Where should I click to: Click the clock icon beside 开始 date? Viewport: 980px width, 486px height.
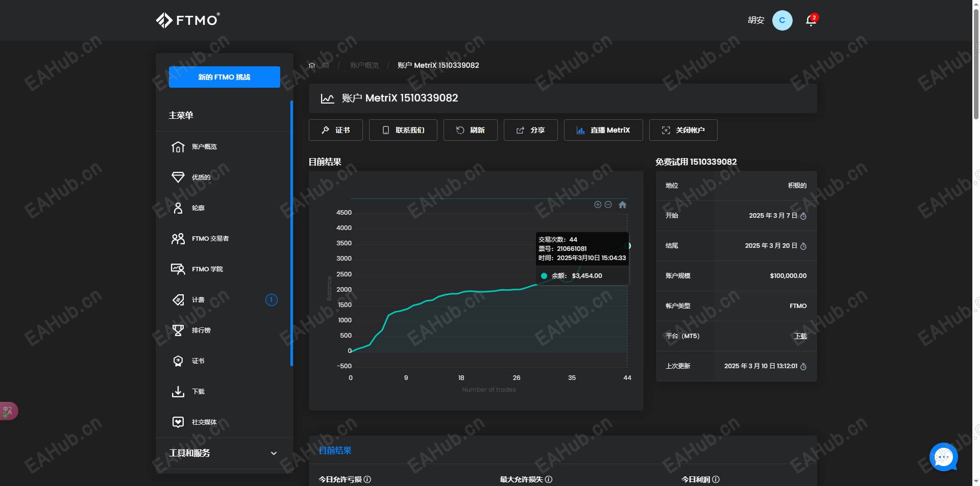coord(803,216)
